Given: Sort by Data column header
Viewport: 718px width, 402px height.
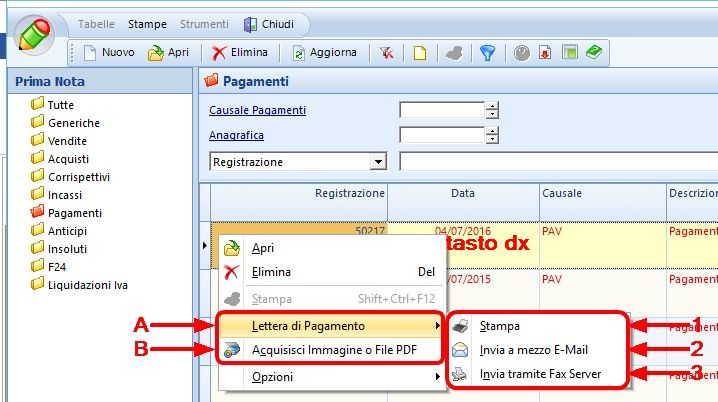Looking at the screenshot, I should click(463, 203).
